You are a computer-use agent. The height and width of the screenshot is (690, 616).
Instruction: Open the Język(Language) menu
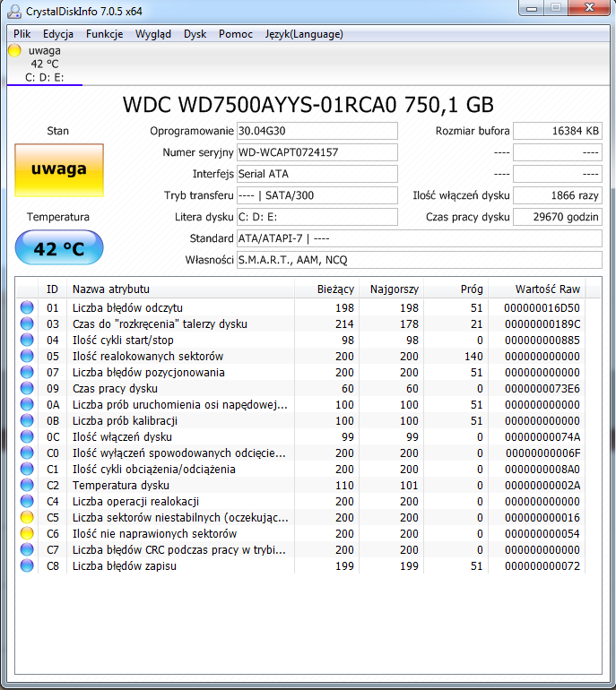click(x=303, y=34)
